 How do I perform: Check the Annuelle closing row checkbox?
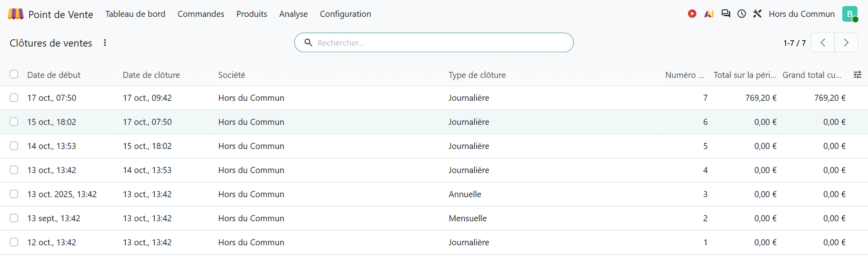(x=14, y=194)
